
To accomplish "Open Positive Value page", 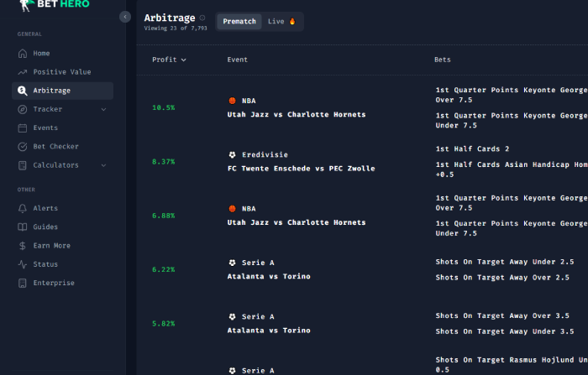I will point(63,72).
